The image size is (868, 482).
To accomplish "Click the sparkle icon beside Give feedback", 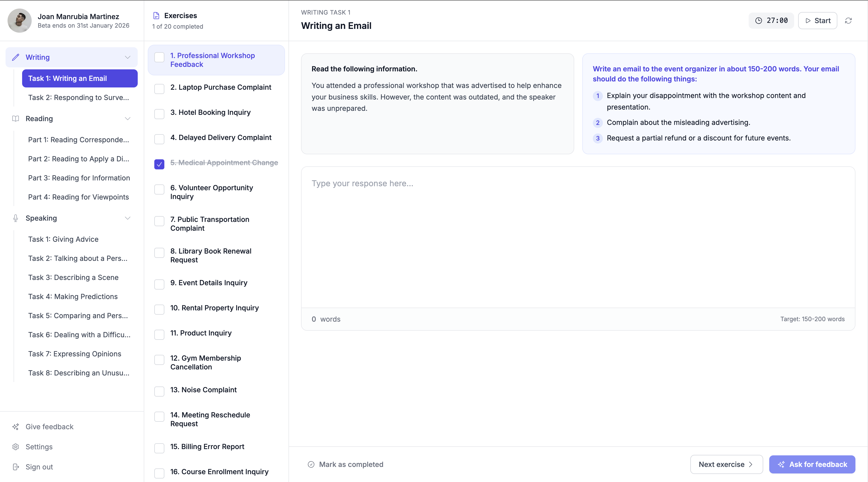I will point(16,427).
